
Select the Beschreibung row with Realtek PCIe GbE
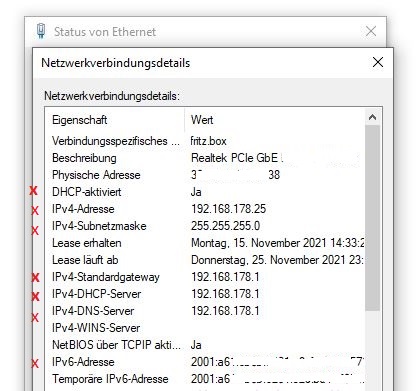pos(205,158)
